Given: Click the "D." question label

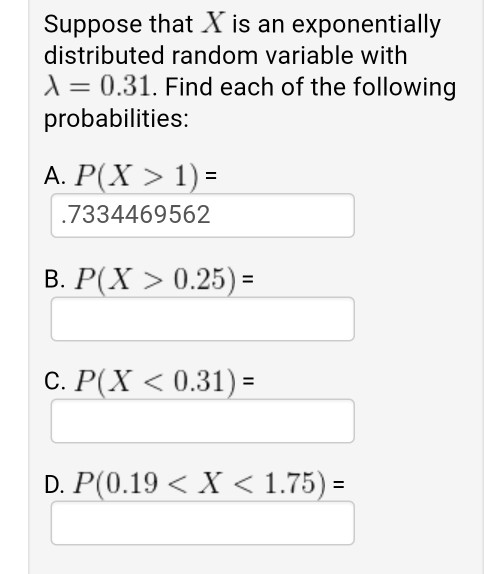Looking at the screenshot, I should click(55, 484).
